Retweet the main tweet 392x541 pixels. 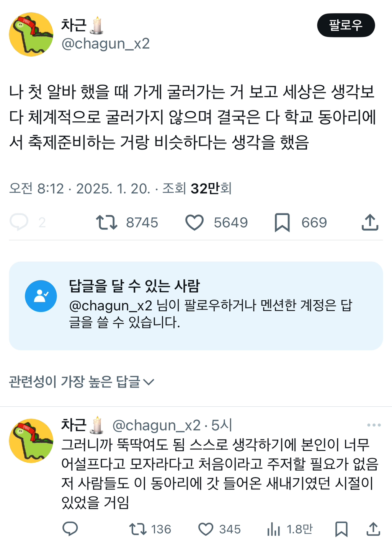click(106, 222)
